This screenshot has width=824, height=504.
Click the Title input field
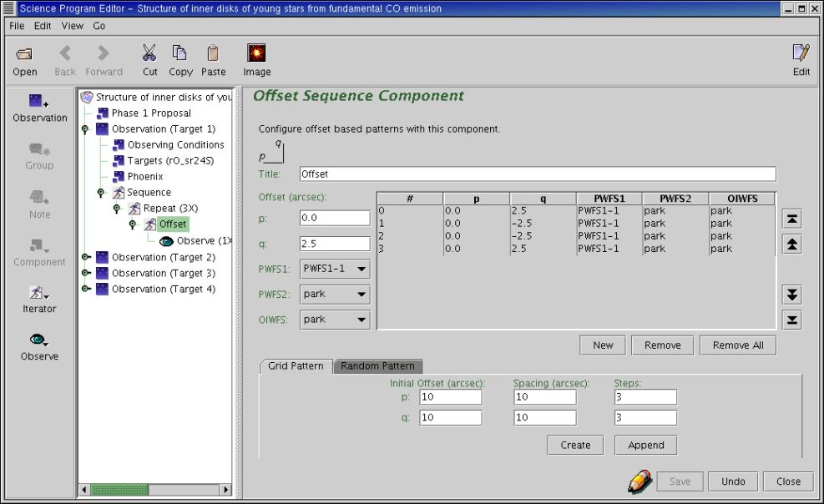click(x=538, y=174)
